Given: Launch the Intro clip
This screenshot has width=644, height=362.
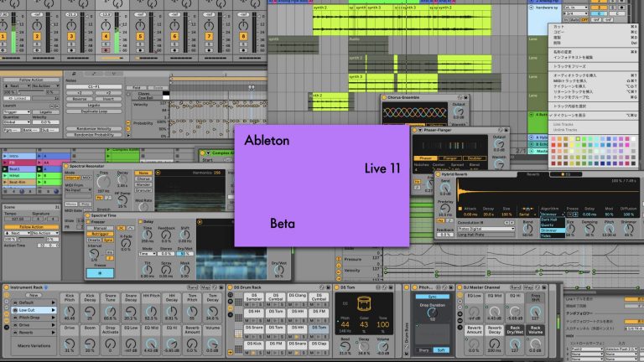Looking at the screenshot, I should [5, 157].
